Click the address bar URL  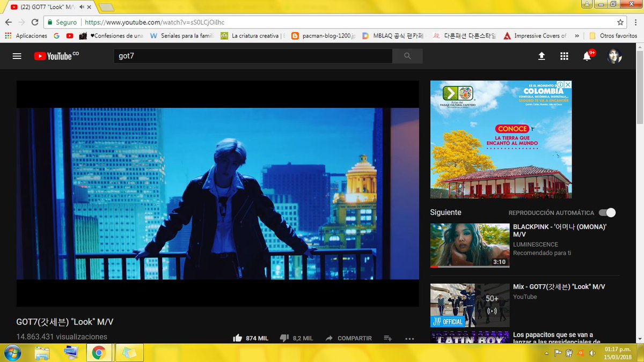[x=155, y=23]
